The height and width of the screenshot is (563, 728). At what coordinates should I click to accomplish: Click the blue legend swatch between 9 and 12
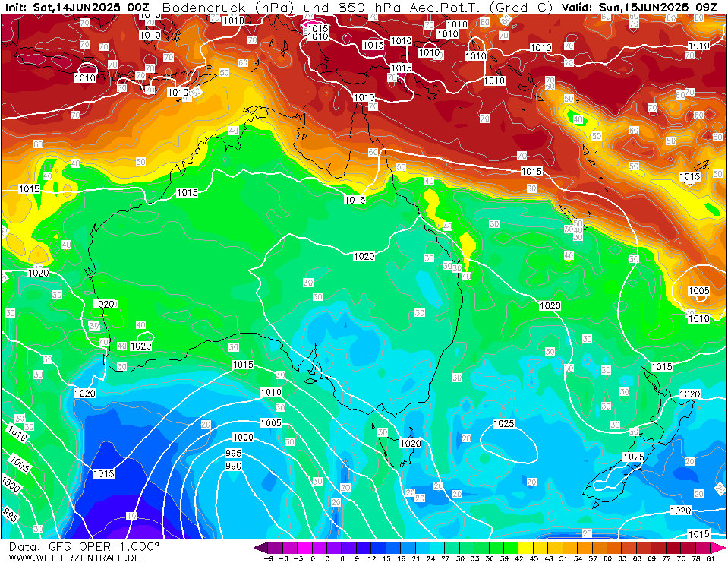tap(364, 547)
